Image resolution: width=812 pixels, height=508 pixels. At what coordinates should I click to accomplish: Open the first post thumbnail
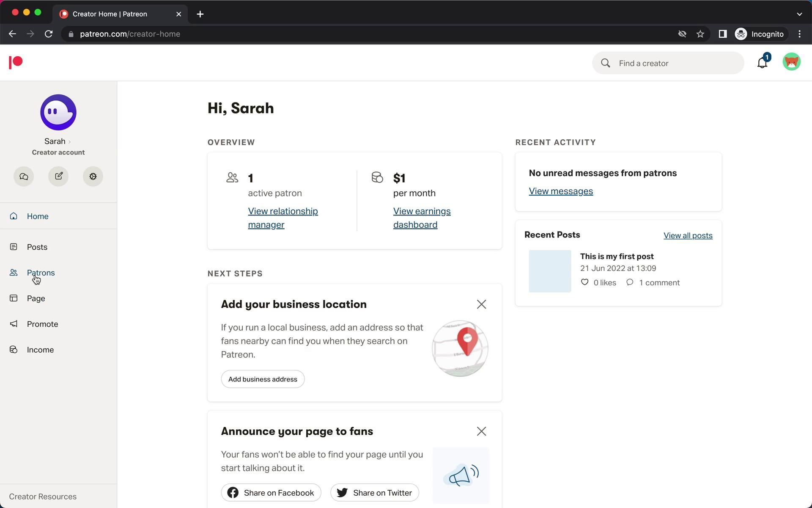550,271
